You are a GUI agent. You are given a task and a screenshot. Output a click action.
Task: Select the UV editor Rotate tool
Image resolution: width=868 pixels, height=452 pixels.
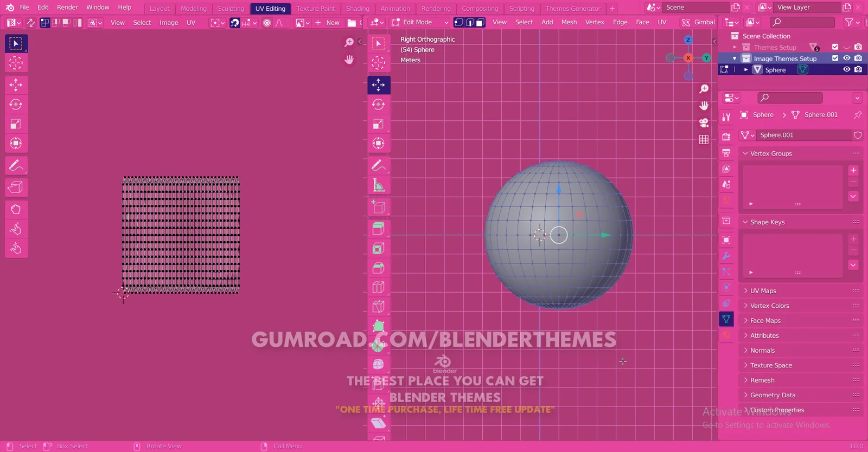click(x=16, y=105)
